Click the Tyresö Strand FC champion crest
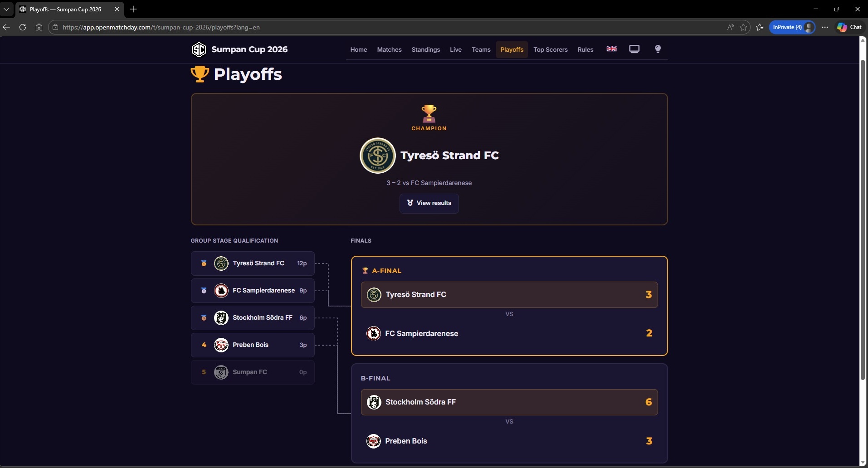This screenshot has height=468, width=868. tap(378, 156)
